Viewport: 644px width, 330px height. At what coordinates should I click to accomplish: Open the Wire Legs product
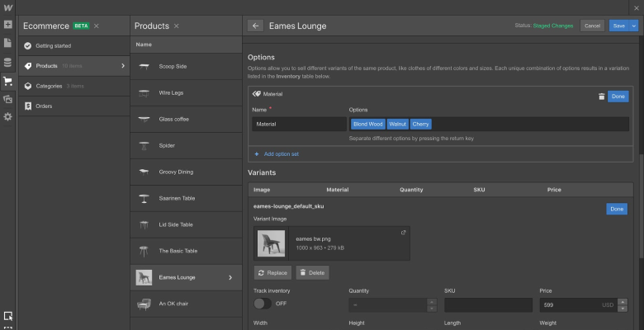click(x=186, y=92)
